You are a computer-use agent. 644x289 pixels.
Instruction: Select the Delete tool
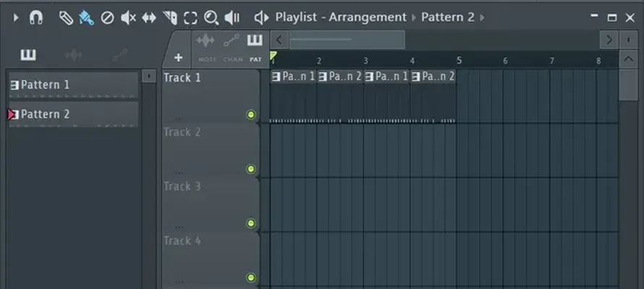[x=107, y=17]
